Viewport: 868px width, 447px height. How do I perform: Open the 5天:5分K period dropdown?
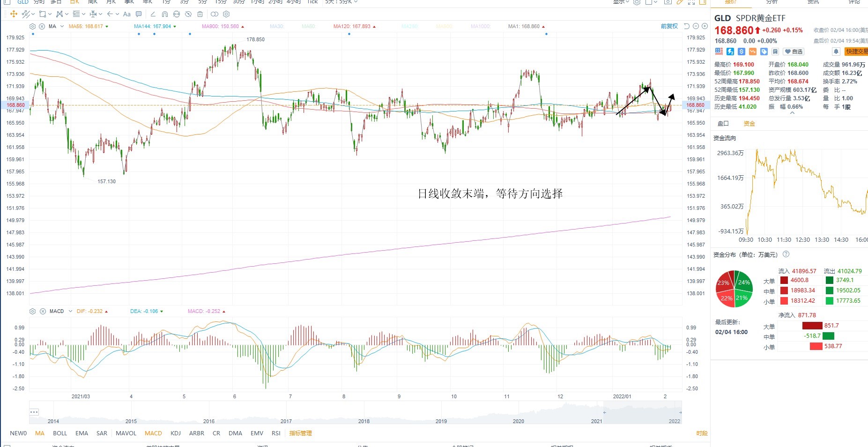[341, 2]
